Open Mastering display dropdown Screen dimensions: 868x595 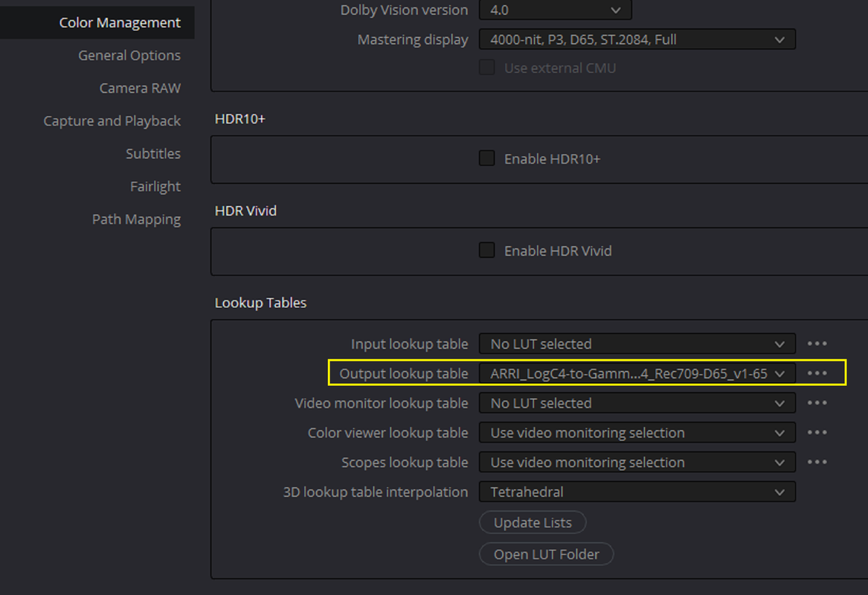637,39
